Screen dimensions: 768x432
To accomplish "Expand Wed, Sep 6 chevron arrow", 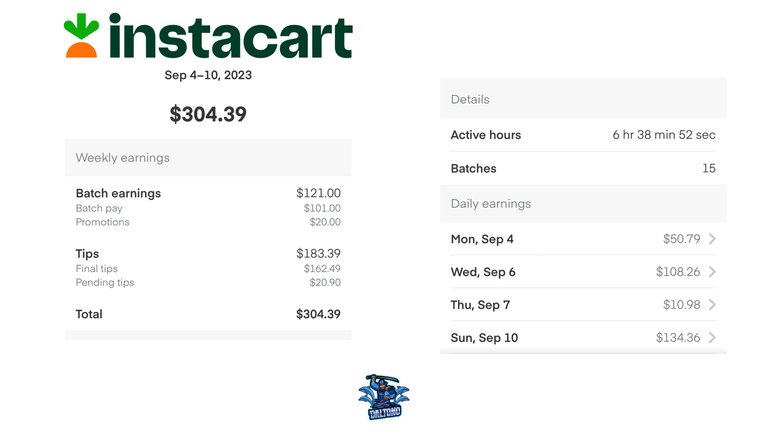I will (712, 272).
